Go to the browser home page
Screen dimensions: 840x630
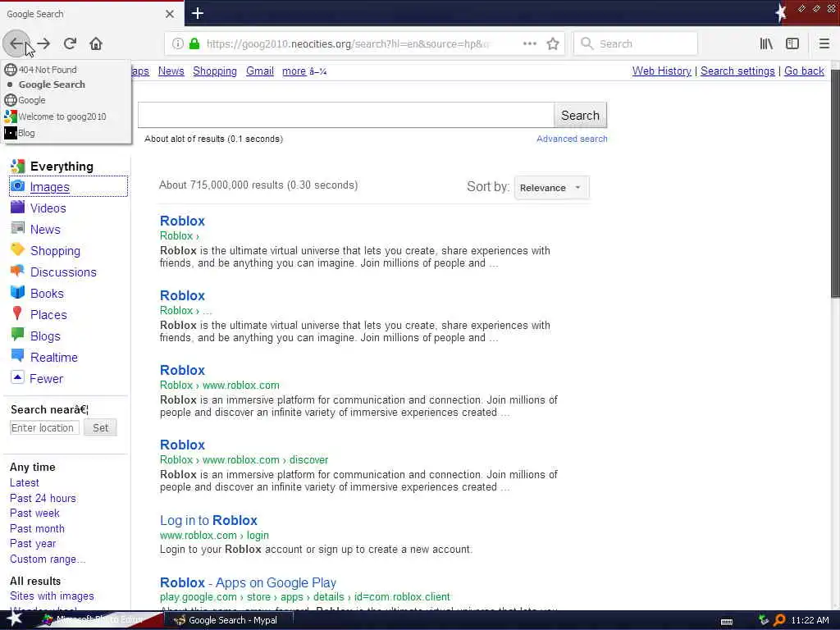point(96,44)
